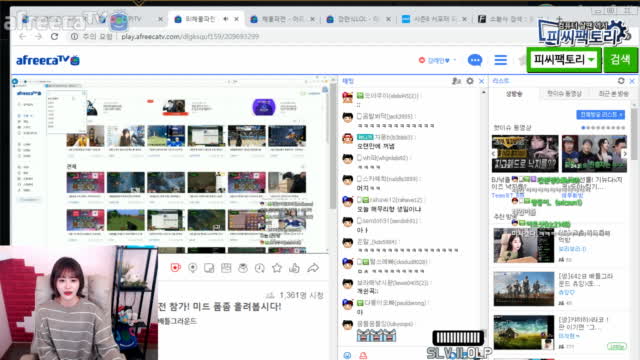Open first hot issue video thumbnail
This screenshot has height=360, width=640.
[x=525, y=154]
